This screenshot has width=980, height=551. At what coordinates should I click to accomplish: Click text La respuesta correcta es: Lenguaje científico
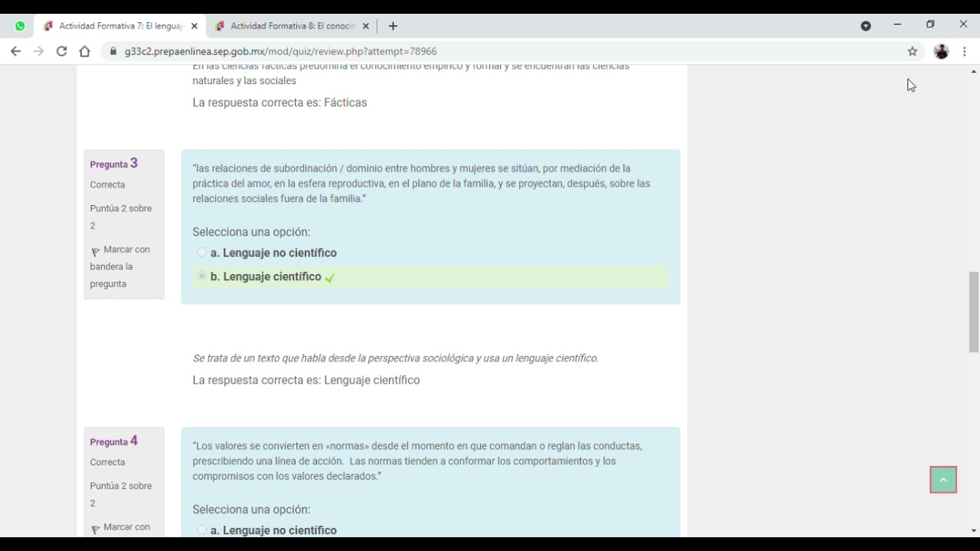[306, 380]
